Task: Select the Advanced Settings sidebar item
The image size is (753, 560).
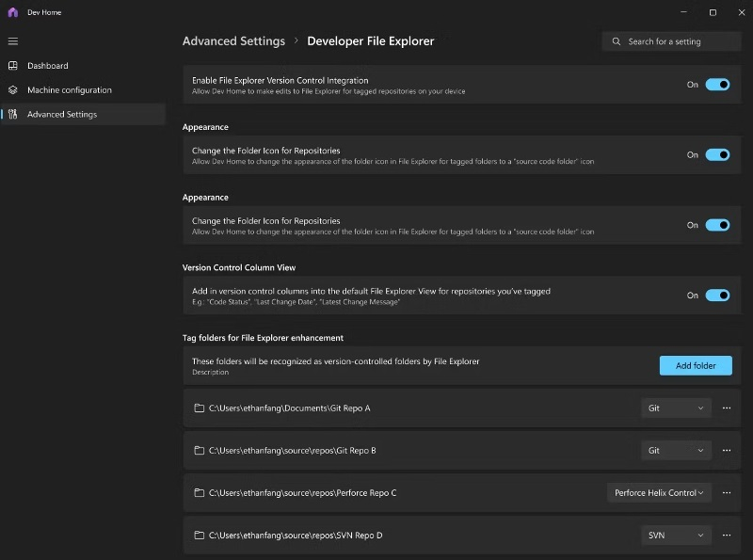Action: pyautogui.click(x=61, y=115)
